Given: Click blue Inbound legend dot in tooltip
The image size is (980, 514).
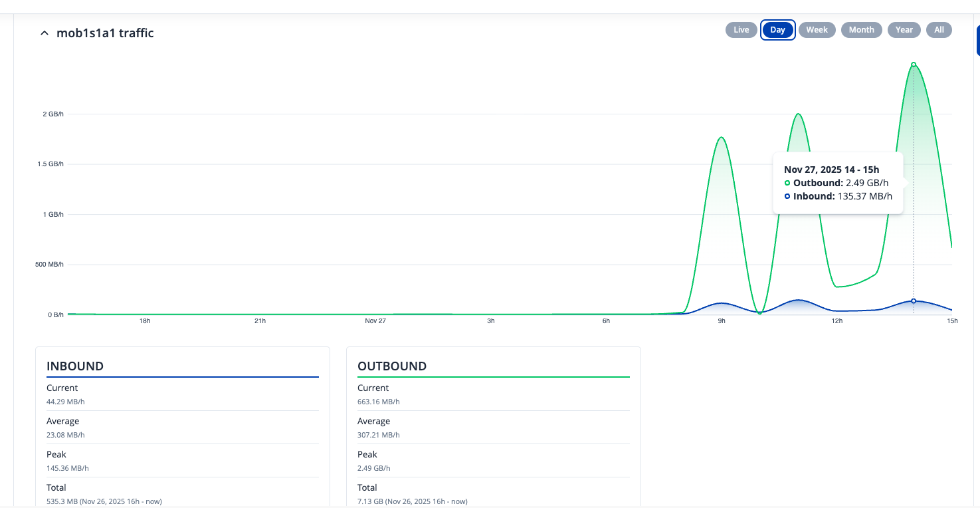Looking at the screenshot, I should (x=787, y=196).
